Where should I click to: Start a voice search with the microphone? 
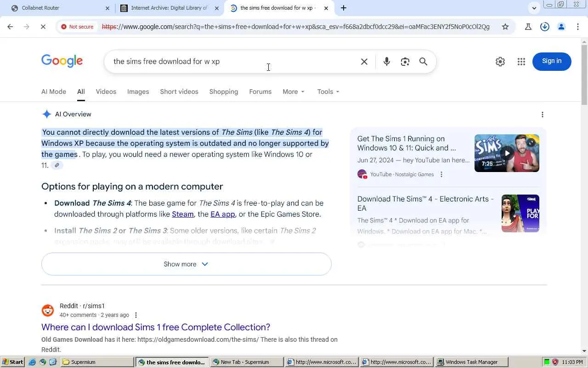[387, 62]
